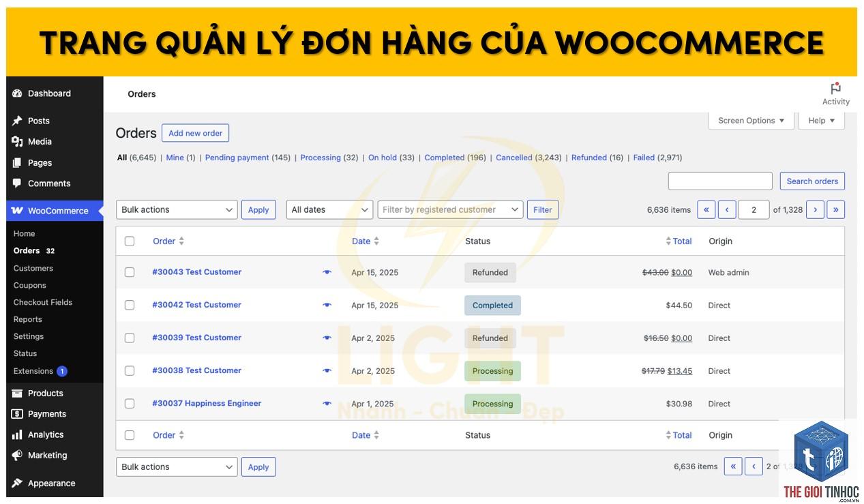Open Filter by registered customer dropdown

click(x=450, y=209)
